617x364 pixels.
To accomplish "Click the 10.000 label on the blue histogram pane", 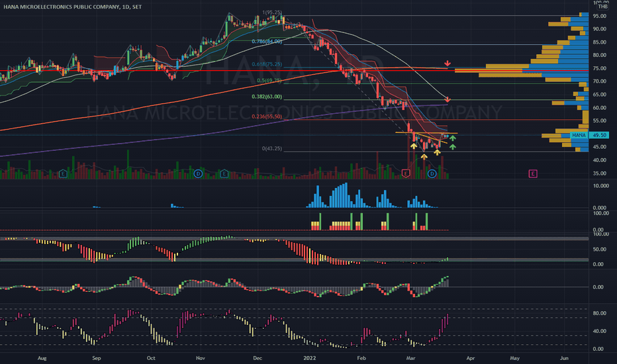I will pos(600,186).
